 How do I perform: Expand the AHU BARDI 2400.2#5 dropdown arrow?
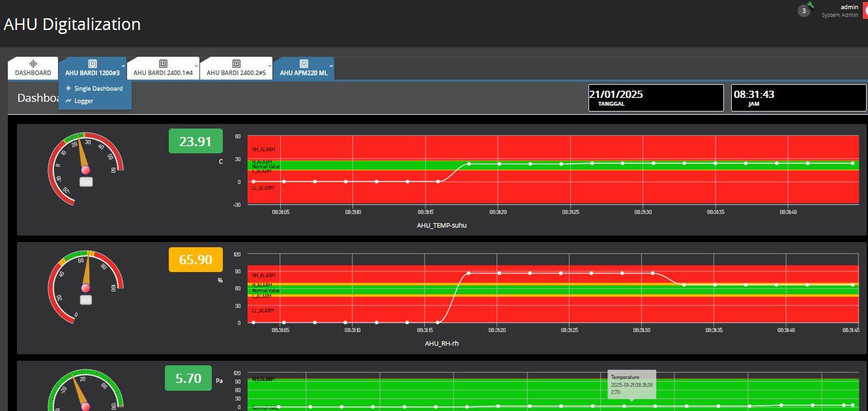click(x=269, y=65)
